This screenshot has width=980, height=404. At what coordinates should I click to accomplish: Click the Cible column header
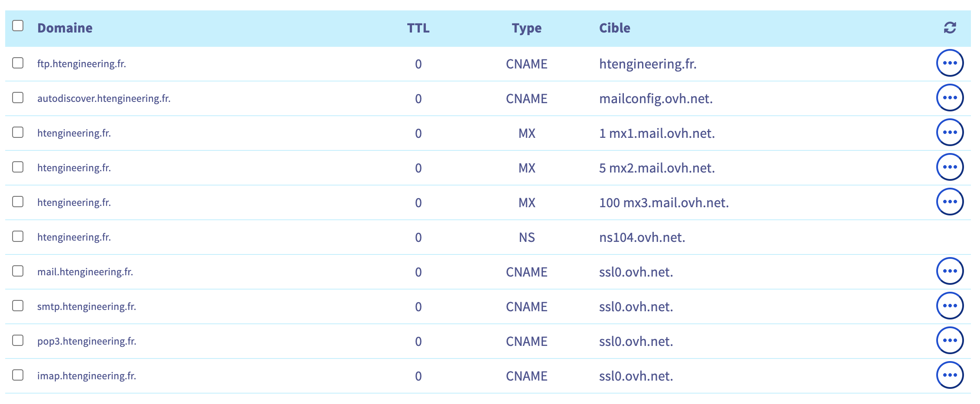tap(614, 28)
